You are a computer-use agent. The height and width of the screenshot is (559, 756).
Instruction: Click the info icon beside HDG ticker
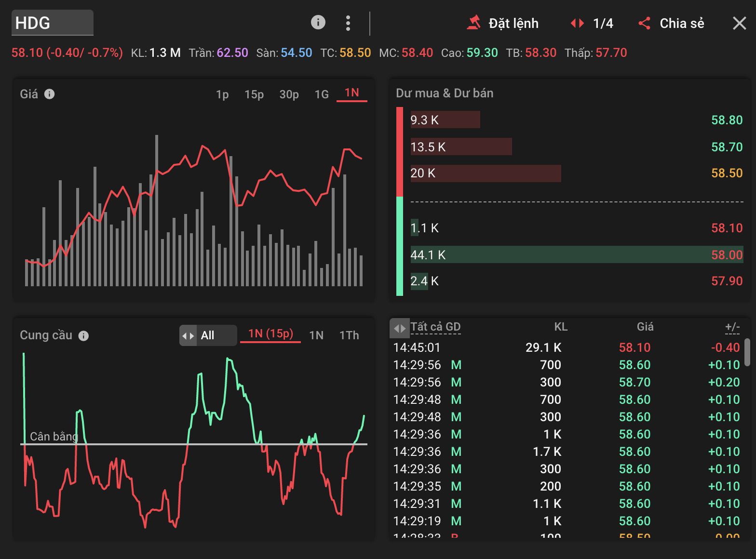click(x=318, y=22)
